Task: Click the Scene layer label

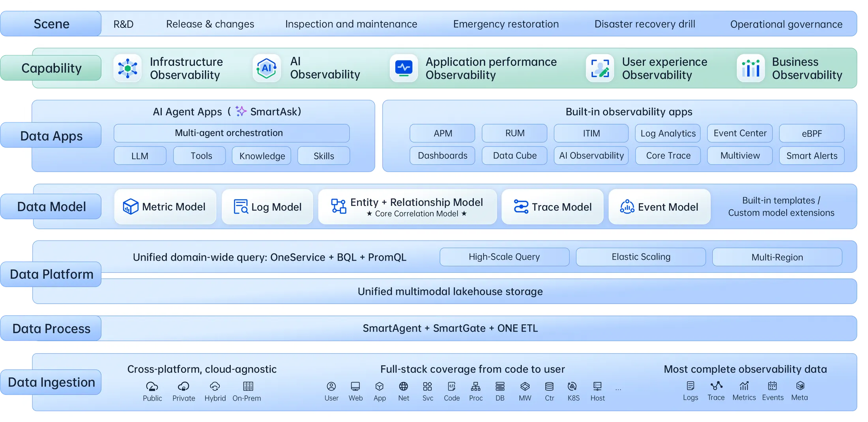Action: click(51, 24)
